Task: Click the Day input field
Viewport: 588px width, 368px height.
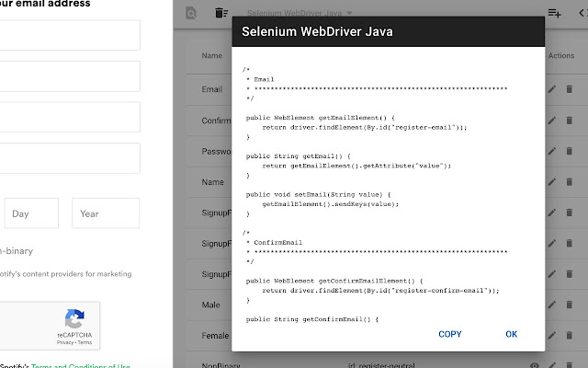Action: click(x=31, y=213)
